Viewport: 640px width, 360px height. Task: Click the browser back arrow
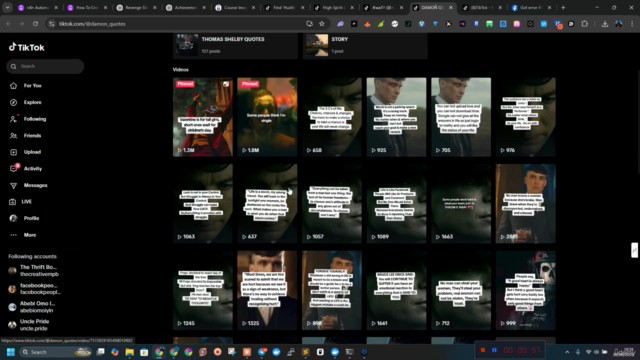click(9, 24)
